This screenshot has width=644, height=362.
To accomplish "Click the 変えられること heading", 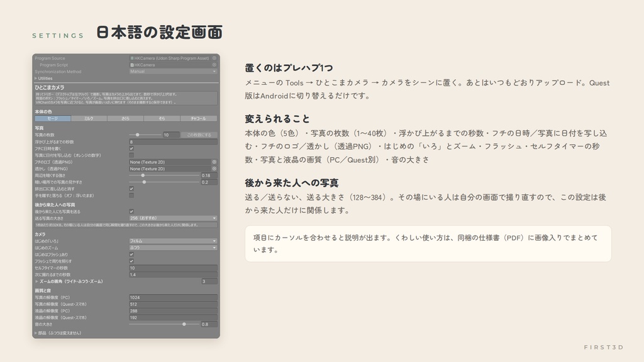I will [x=277, y=119].
